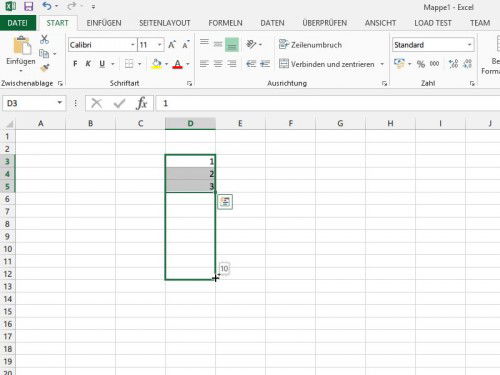Click the text orientation icon
Viewport: 500px width, 375px height.
[x=251, y=44]
